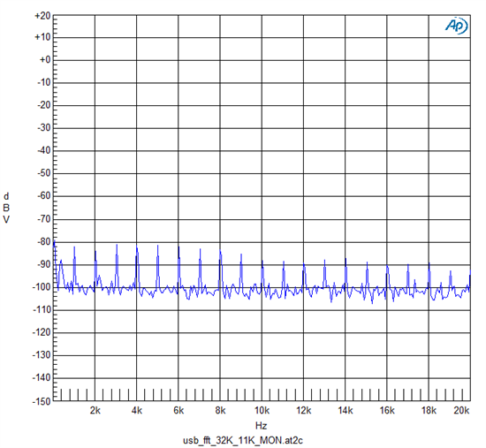Select the 20k frequency axis label
This screenshot has height=448, width=486.
(461, 411)
